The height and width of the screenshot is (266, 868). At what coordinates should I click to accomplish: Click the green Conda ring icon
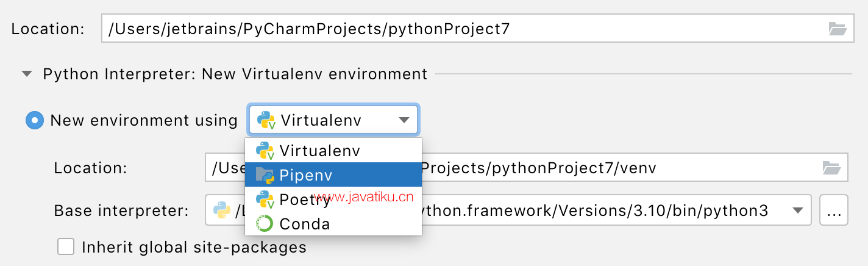tap(265, 224)
